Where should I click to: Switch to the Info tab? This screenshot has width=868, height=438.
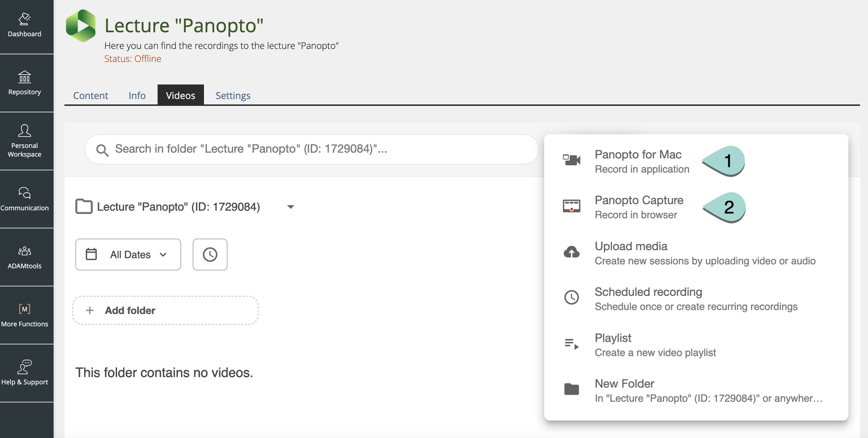click(137, 95)
